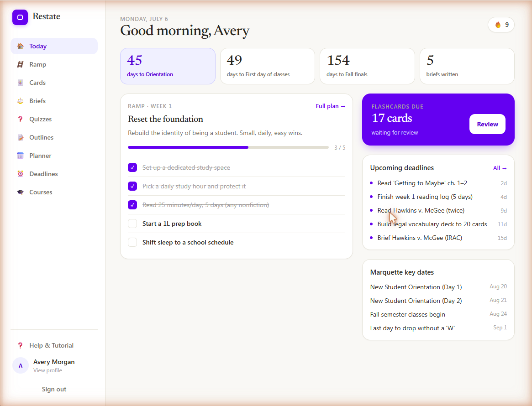Go to Ramp in sidebar
The height and width of the screenshot is (406, 532).
(x=54, y=64)
